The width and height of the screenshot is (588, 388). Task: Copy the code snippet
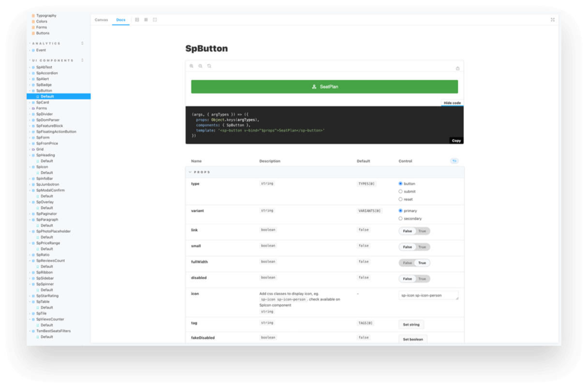(456, 140)
